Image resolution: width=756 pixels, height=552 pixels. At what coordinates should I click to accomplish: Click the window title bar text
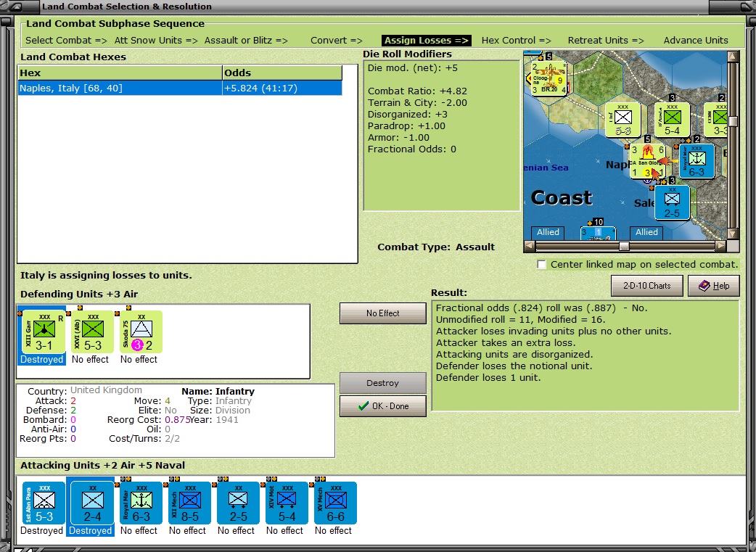click(x=127, y=7)
